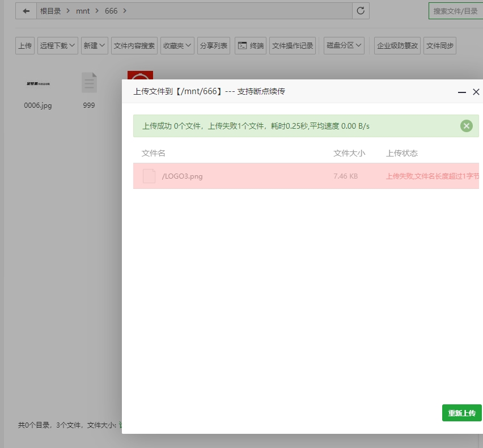The height and width of the screenshot is (448, 483).
Task: Open the mnt breadcrumb folder
Action: point(83,11)
